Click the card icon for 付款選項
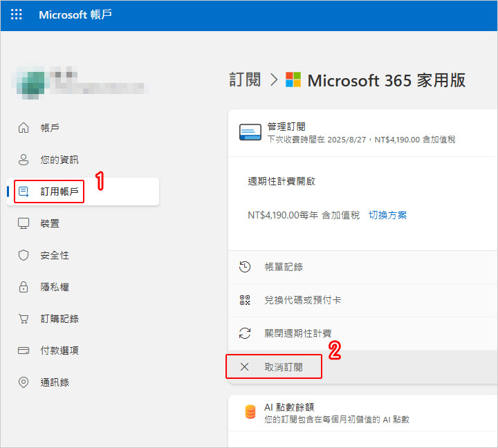Viewport: 498px width, 448px height. click(x=24, y=351)
